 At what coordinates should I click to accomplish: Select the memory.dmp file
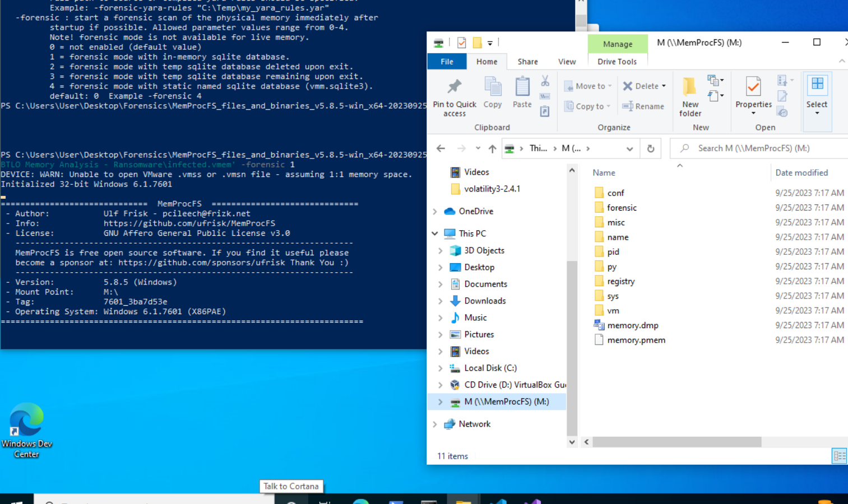point(632,325)
